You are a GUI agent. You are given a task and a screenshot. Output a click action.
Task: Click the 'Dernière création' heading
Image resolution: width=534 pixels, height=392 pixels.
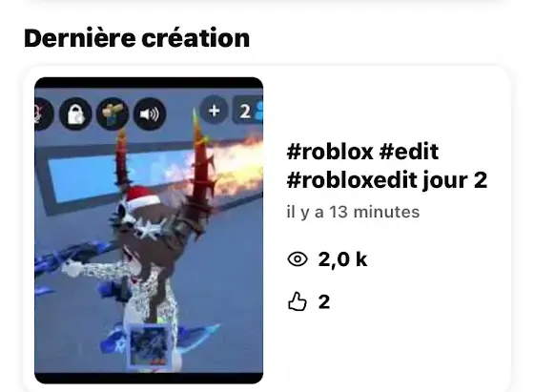[x=137, y=38]
